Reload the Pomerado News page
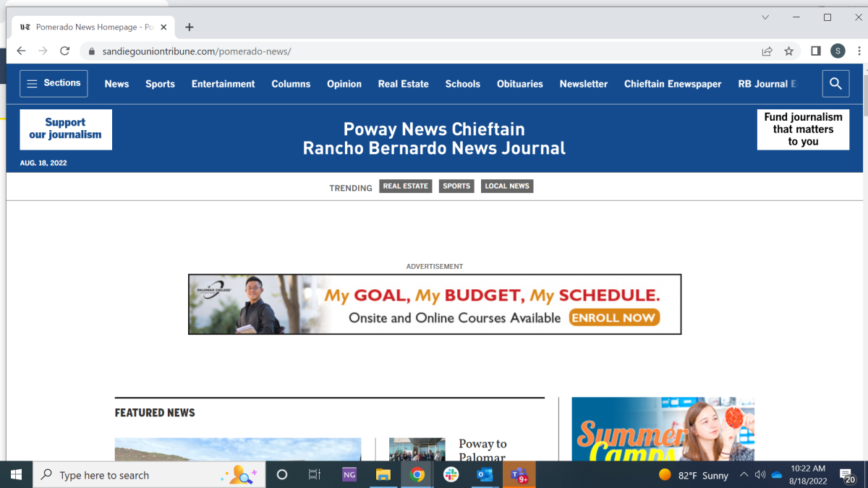868x488 pixels. coord(64,51)
